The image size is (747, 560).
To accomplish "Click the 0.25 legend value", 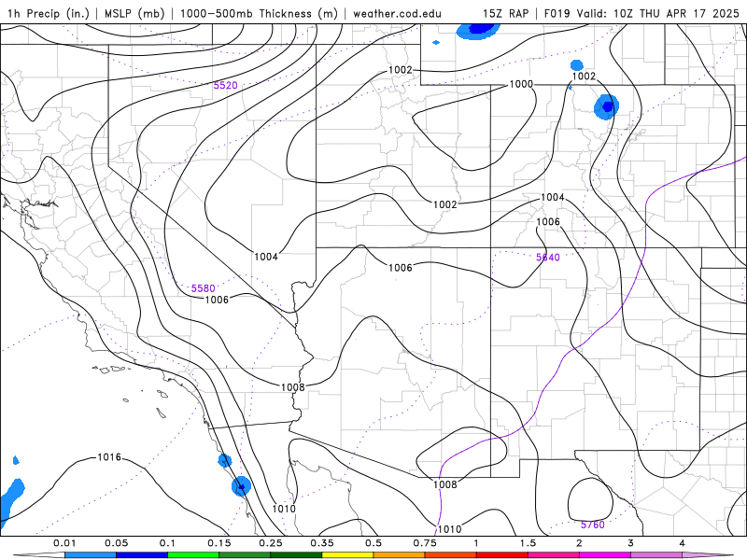I will pos(271,543).
